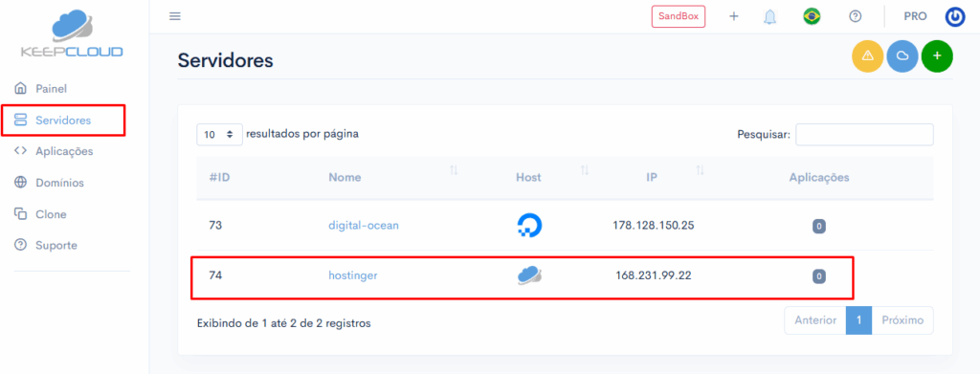Focus the Pesquisar search field

pyautogui.click(x=864, y=134)
